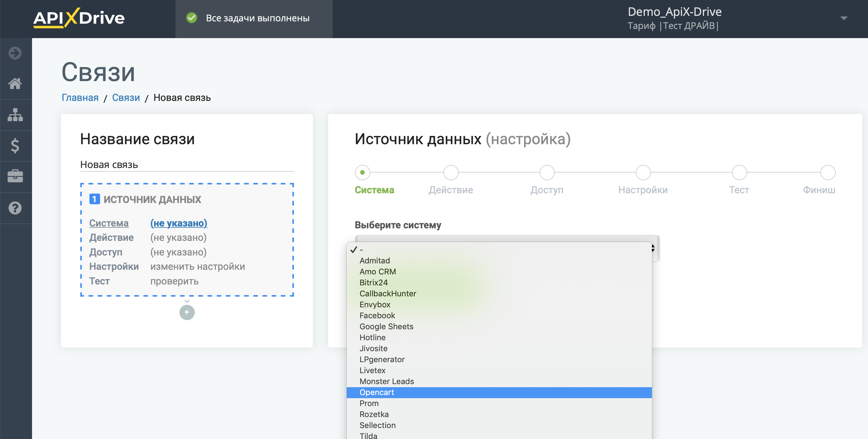
Task: Open the briefcase icon in sidebar
Action: [15, 176]
